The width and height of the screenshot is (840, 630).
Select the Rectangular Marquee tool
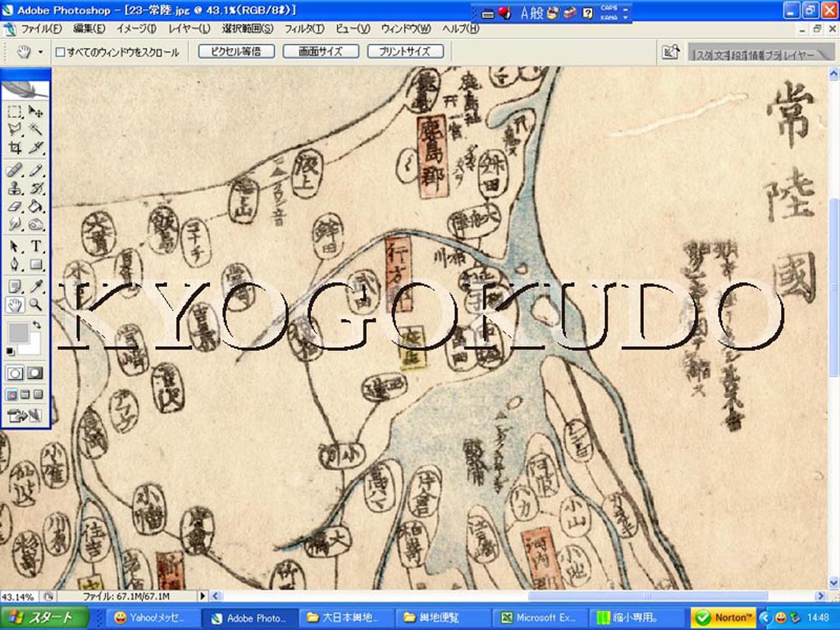tap(15, 112)
